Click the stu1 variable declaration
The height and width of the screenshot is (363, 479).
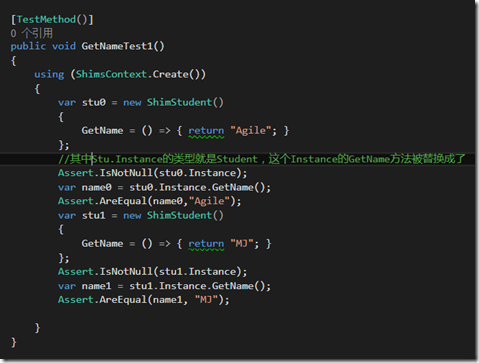(x=94, y=215)
